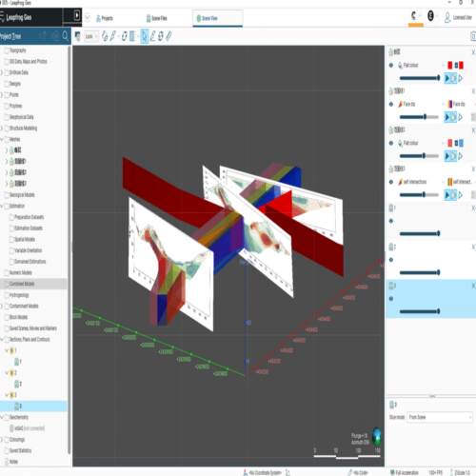Click the compass navigation widget in scene
Viewport: 476px width, 476px height.
[377, 436]
